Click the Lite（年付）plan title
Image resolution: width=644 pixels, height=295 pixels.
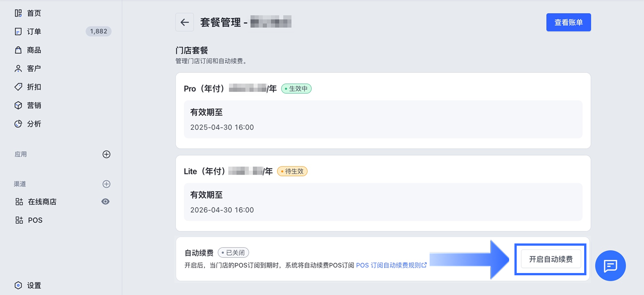[x=205, y=171]
